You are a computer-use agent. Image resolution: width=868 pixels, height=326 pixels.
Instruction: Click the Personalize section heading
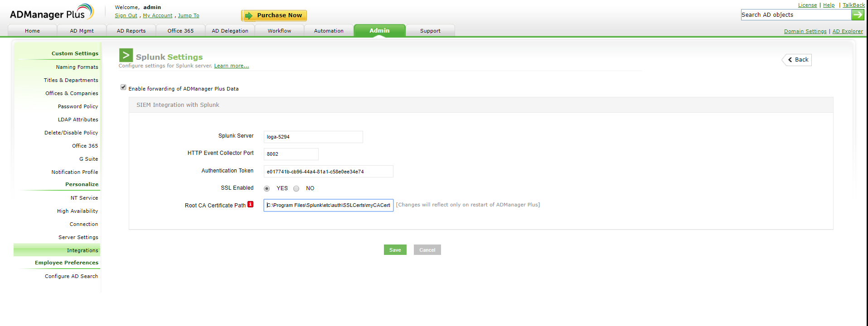click(82, 184)
